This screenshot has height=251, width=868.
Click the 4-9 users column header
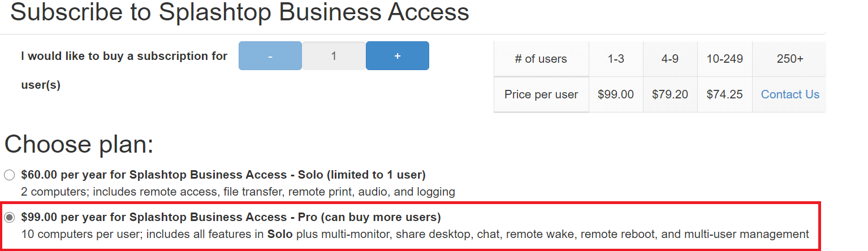click(670, 59)
